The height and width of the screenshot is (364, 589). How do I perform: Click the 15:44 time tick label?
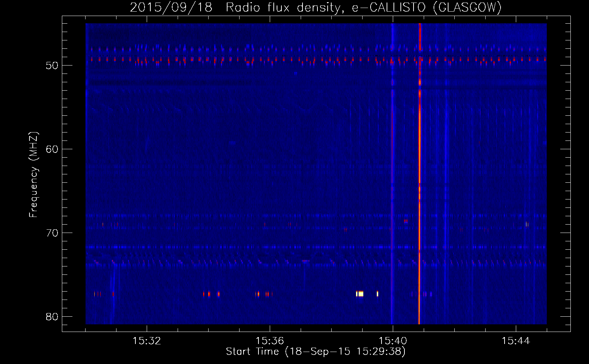point(515,341)
